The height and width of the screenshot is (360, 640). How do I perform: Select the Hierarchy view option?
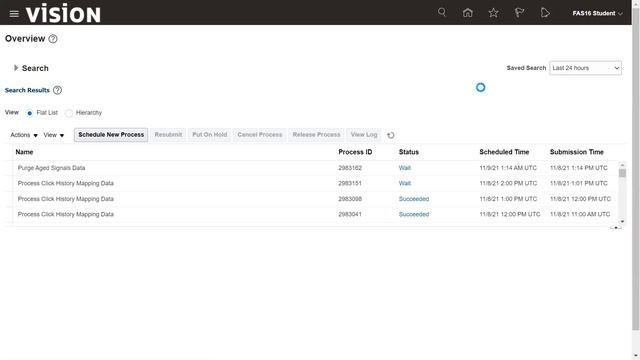(x=69, y=113)
